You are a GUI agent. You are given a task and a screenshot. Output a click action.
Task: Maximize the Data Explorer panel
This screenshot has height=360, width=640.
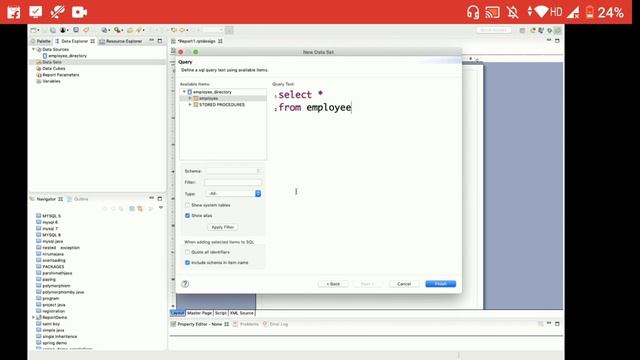coord(160,41)
